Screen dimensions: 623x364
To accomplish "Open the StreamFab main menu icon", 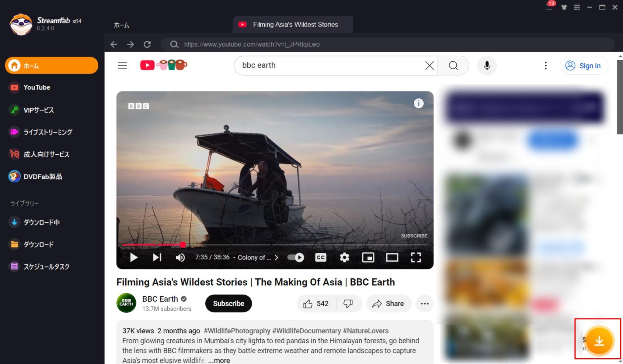I will click(577, 7).
